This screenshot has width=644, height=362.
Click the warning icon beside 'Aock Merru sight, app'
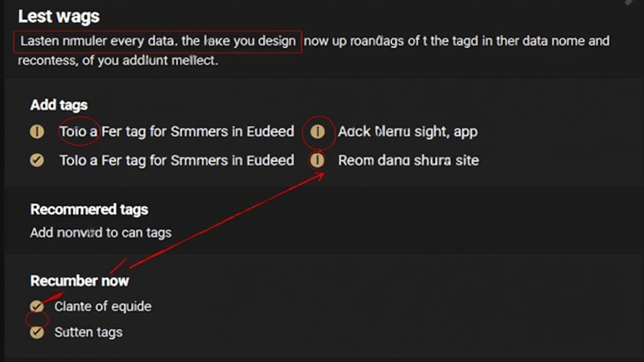pos(318,132)
